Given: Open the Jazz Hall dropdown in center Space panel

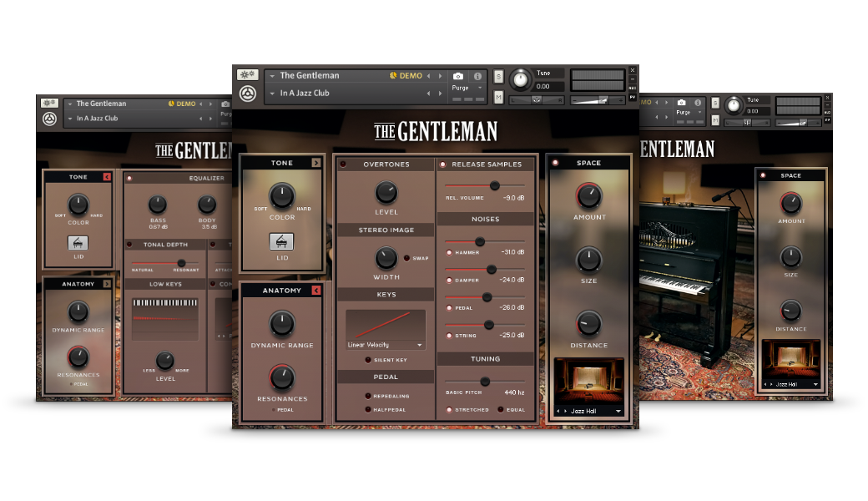Looking at the screenshot, I should [618, 412].
